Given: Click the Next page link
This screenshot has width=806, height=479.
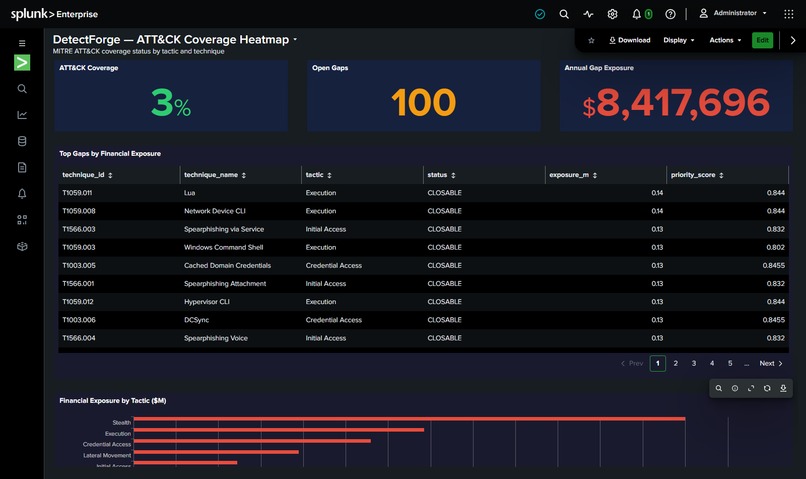Looking at the screenshot, I should click(x=771, y=363).
